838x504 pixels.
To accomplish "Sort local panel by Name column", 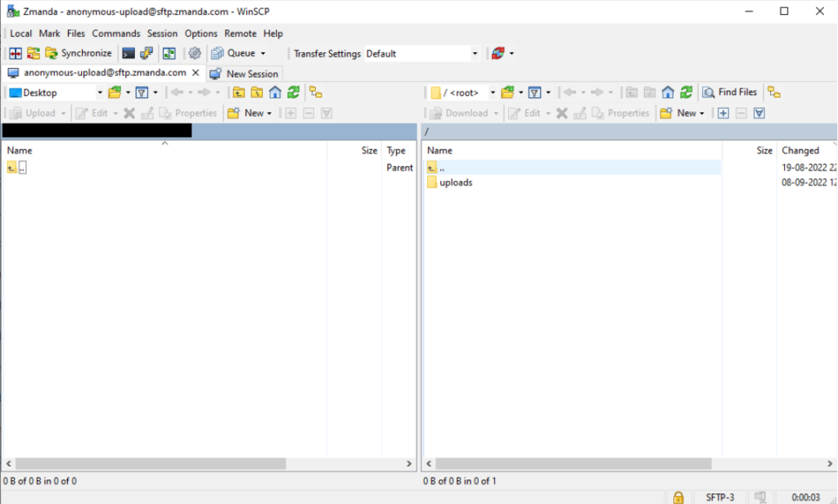I will click(x=164, y=151).
